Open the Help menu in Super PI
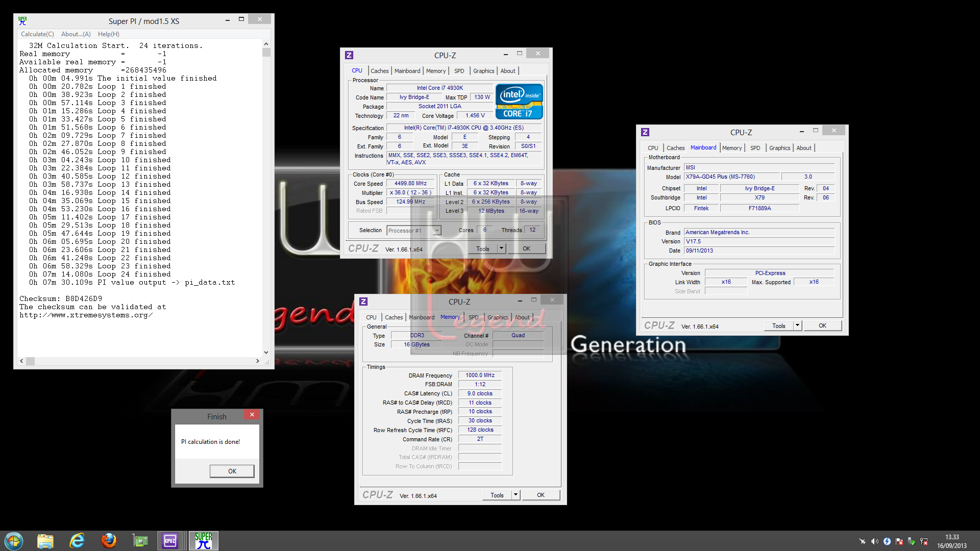Screen dimensions: 980x551 pyautogui.click(x=108, y=34)
